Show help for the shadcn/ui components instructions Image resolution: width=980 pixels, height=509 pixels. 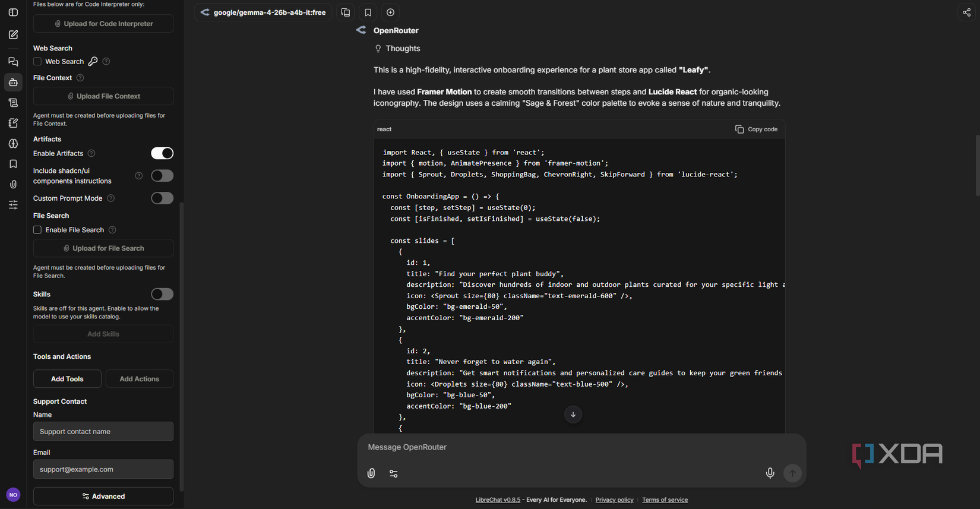[x=138, y=176]
